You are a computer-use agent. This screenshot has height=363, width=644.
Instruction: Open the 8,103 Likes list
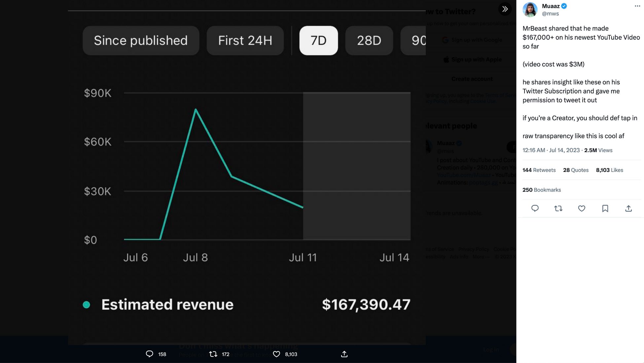tap(609, 170)
